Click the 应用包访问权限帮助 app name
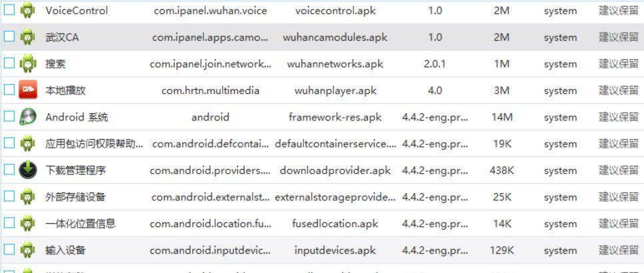The image size is (644, 273). click(x=94, y=144)
